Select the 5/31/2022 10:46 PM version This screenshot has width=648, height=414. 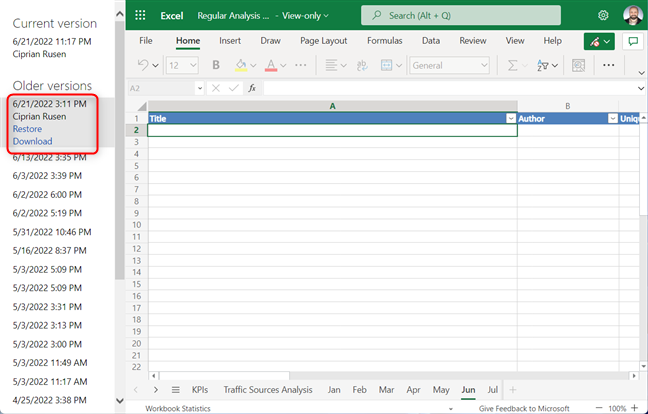[x=52, y=232]
